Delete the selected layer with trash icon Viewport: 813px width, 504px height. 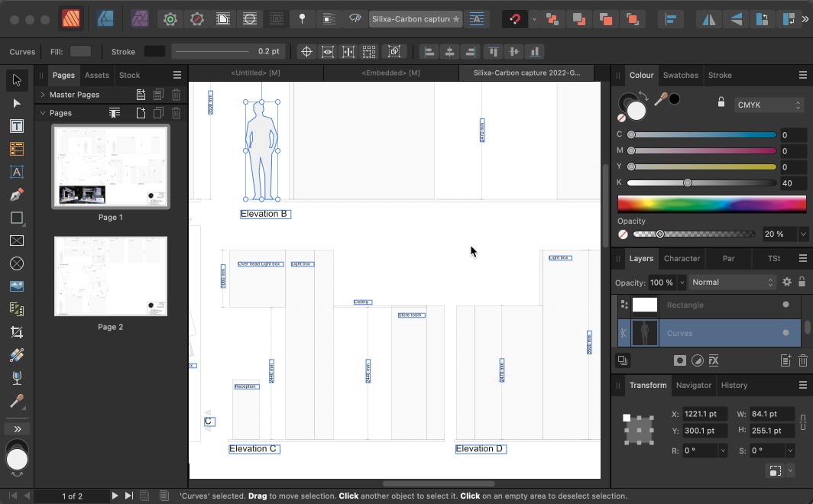click(x=803, y=360)
